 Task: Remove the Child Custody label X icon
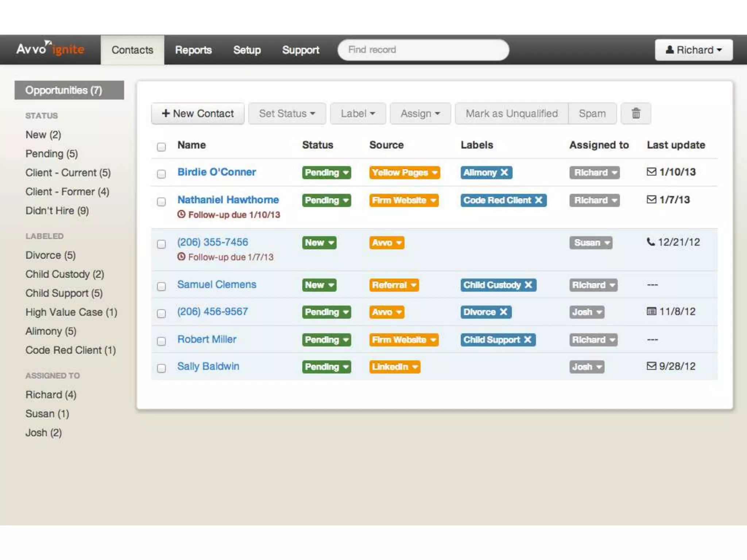[x=528, y=285]
